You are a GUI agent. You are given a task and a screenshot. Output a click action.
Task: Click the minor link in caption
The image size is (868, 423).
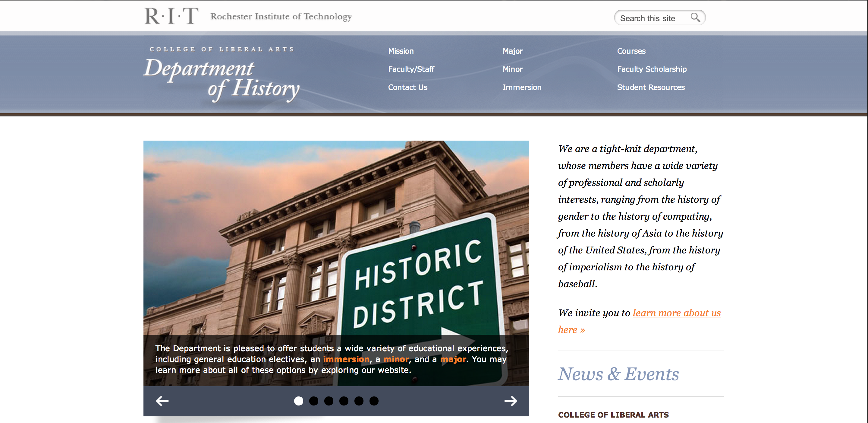click(x=396, y=359)
